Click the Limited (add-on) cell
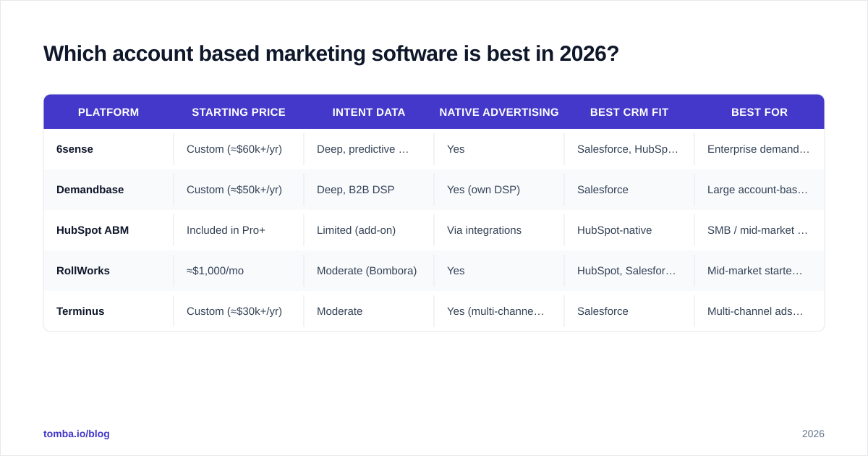868x456 pixels. 369,230
